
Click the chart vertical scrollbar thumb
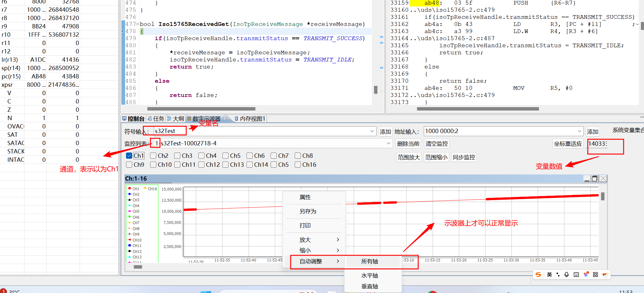point(603,197)
